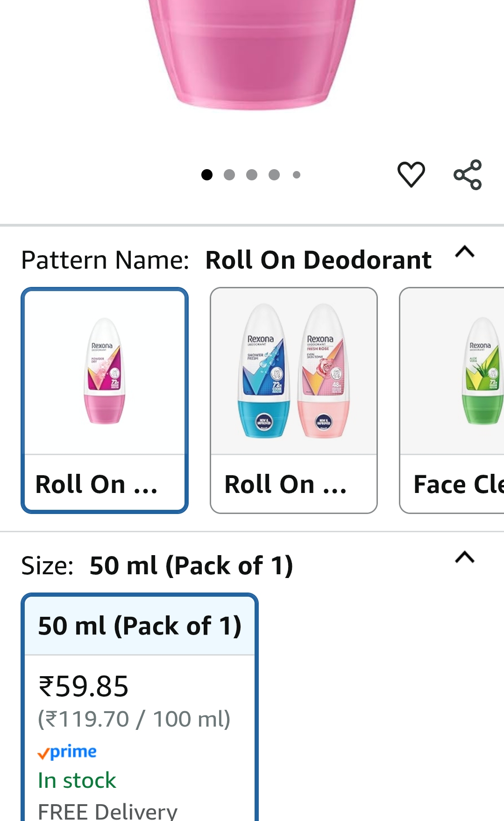Collapse the Size section chevron
Screen dimensions: 504x821
(464, 557)
